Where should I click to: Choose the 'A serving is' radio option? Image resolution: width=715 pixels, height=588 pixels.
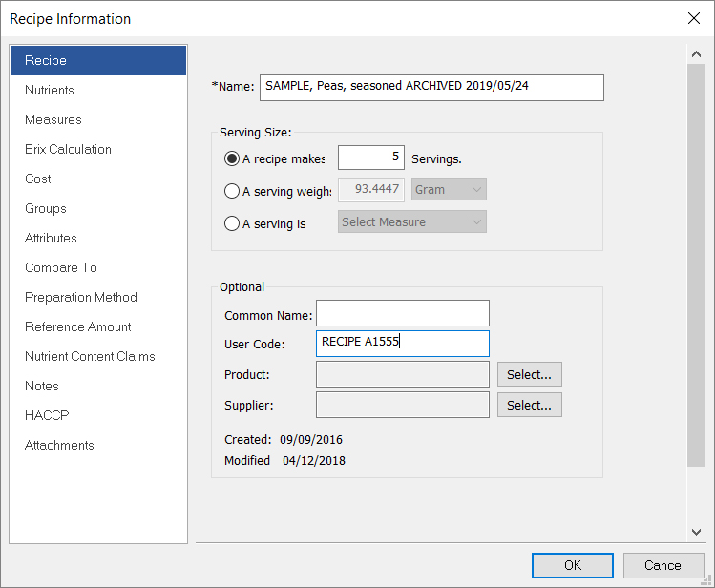(231, 223)
